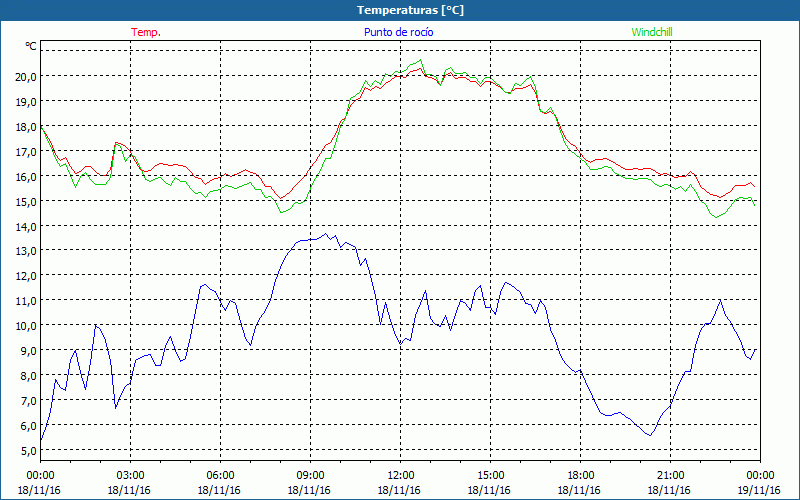Click the 8,0 y-axis value
800x500 pixels.
pos(29,376)
